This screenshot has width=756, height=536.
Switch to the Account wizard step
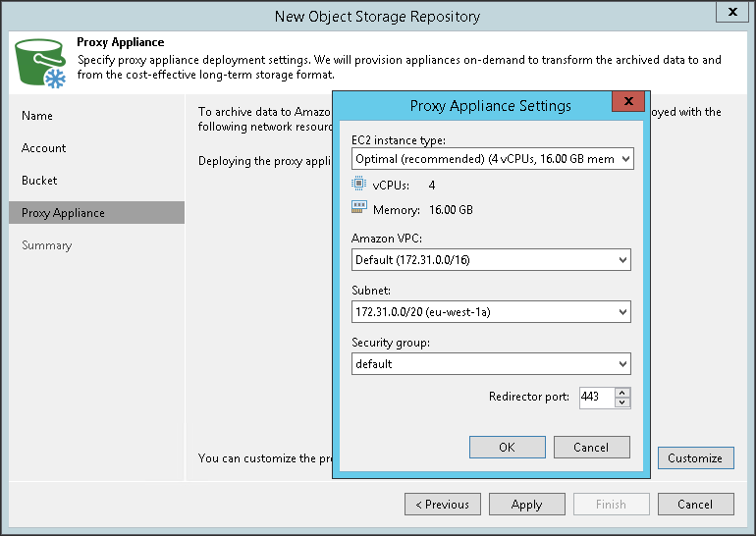[44, 148]
